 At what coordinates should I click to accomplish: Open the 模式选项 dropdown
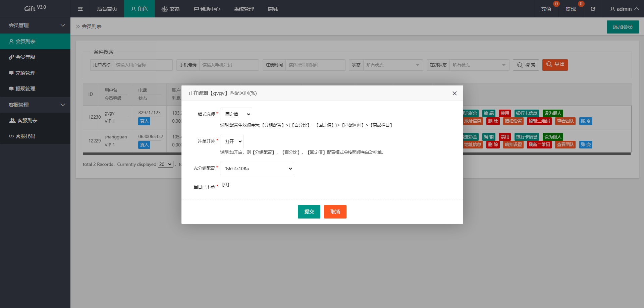(236, 114)
